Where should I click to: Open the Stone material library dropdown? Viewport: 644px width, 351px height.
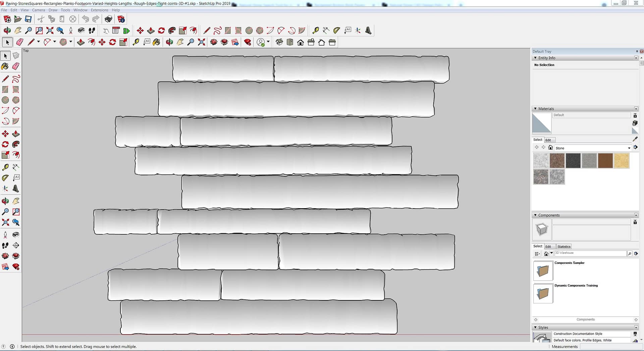[629, 148]
